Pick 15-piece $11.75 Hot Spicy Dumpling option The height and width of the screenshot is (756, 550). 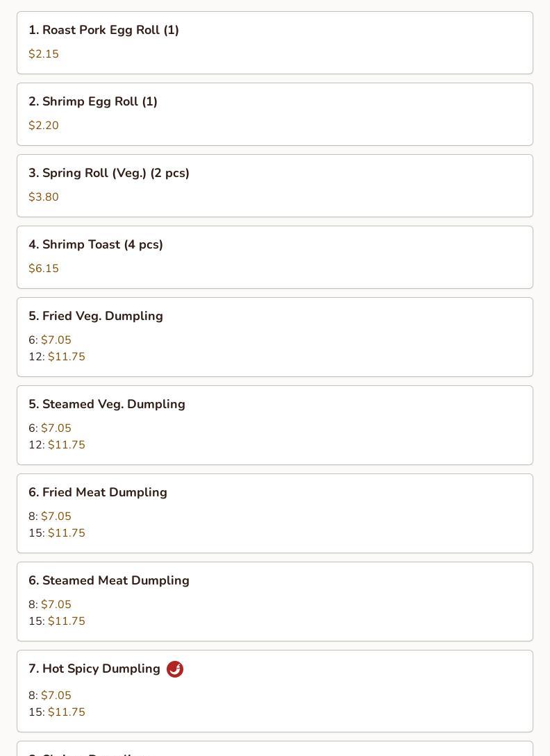[x=57, y=712]
